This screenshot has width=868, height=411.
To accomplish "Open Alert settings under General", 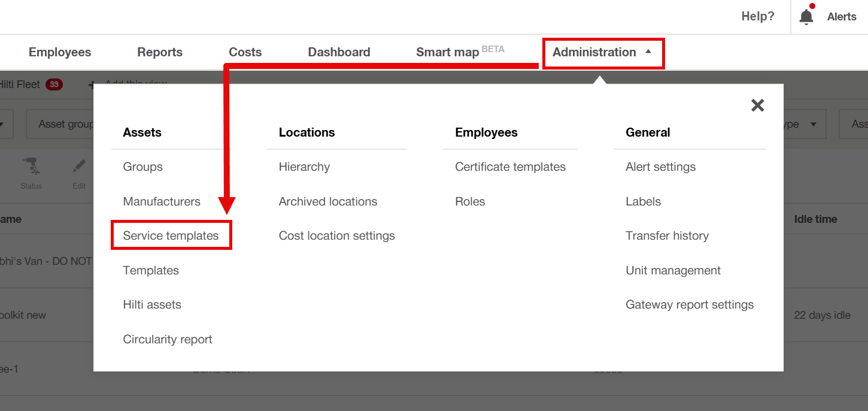I will click(x=660, y=167).
